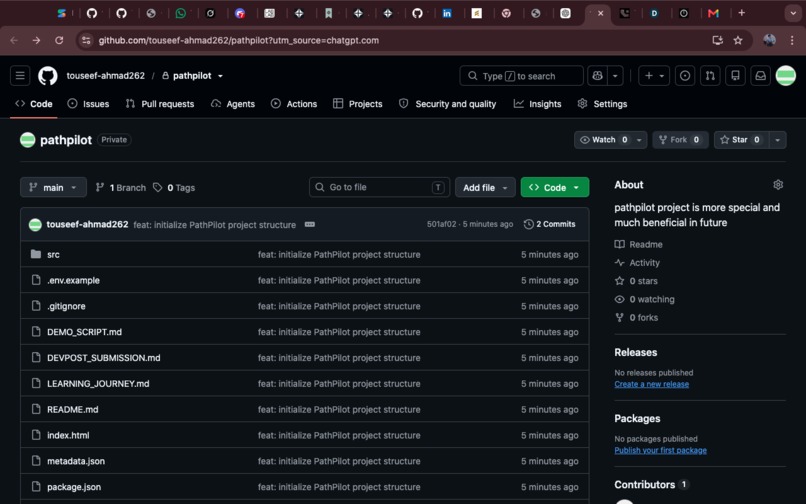806x504 pixels.
Task: Open the Copilot chat icon
Action: [x=597, y=76]
